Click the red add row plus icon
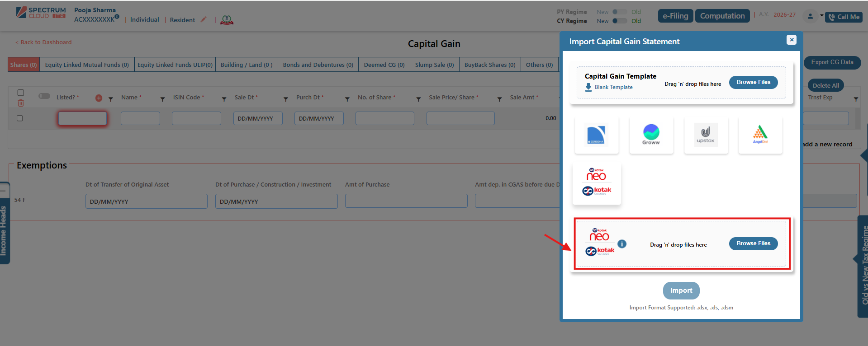 tap(99, 98)
